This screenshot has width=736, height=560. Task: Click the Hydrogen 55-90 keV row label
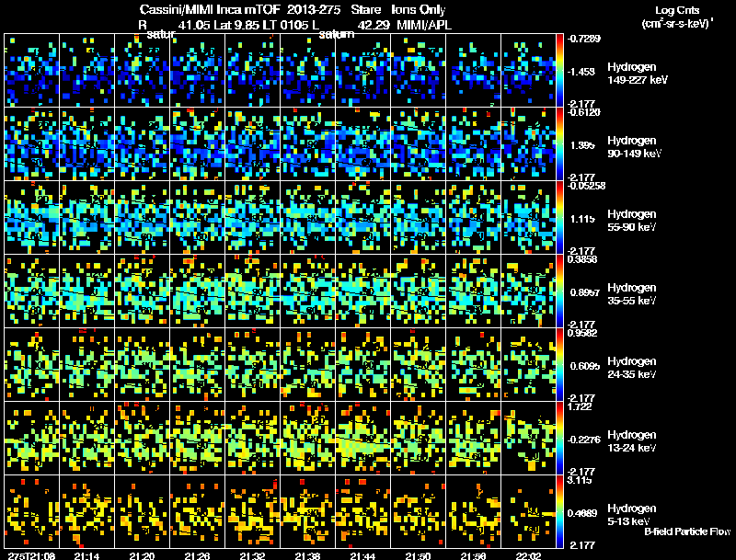coord(632,221)
